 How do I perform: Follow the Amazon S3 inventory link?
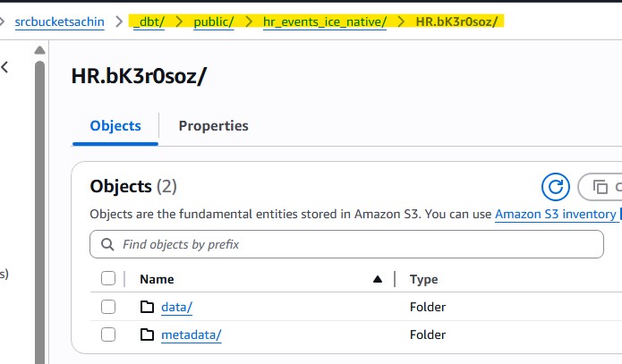pyautogui.click(x=556, y=214)
